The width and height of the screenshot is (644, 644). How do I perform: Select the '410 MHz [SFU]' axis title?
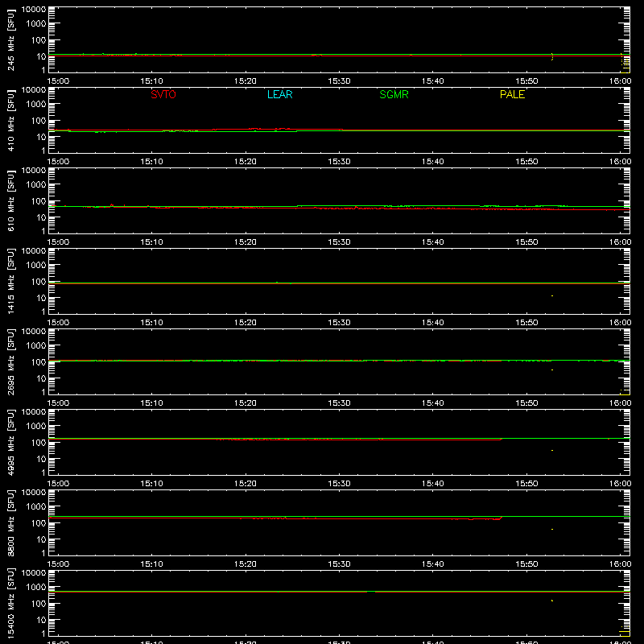pyautogui.click(x=10, y=120)
